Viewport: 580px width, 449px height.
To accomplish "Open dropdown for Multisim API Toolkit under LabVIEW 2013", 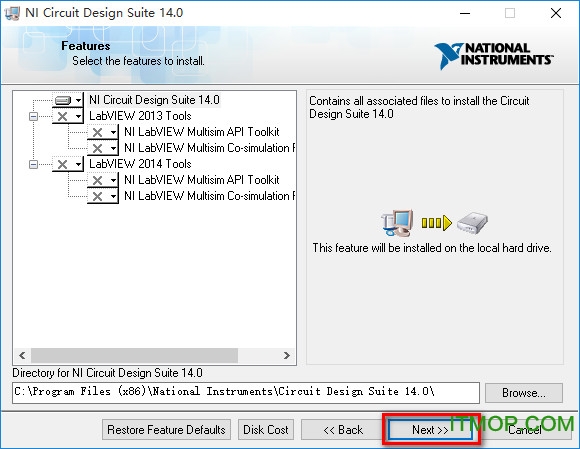I will point(103,132).
